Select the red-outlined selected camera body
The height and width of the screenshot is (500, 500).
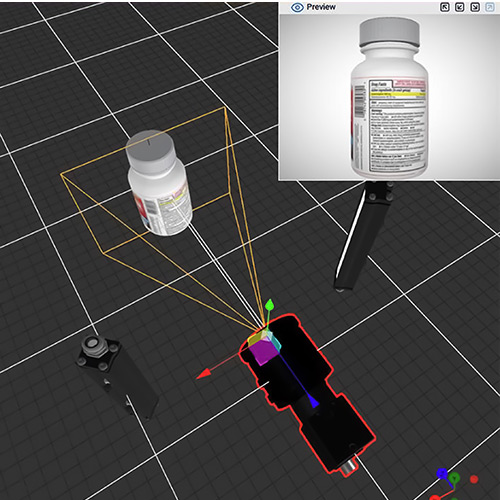307,393
